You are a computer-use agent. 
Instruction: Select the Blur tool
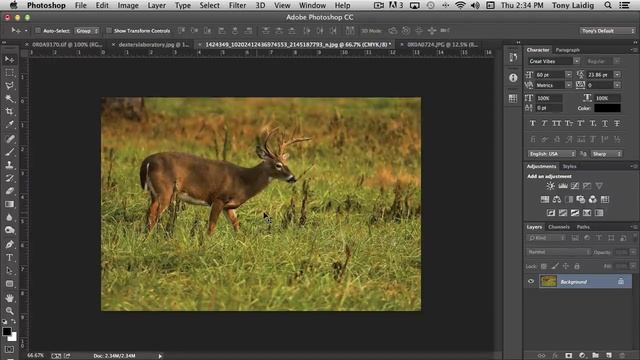pyautogui.click(x=9, y=217)
